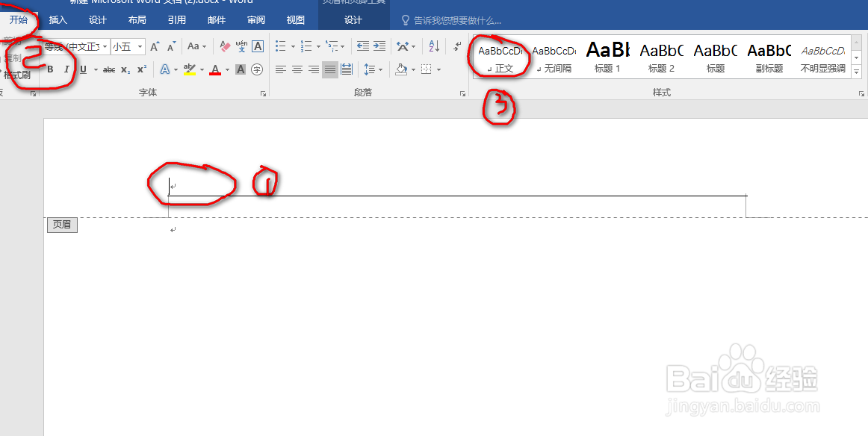Decrease paragraph indent

coord(362,46)
